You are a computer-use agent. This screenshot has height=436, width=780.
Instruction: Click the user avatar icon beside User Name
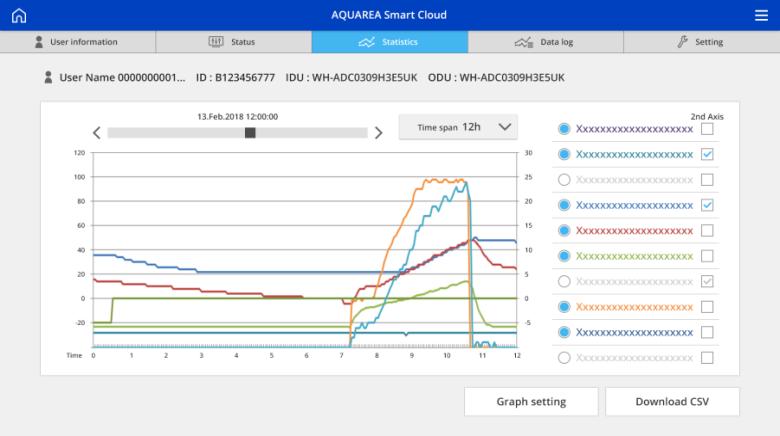pyautogui.click(x=48, y=77)
